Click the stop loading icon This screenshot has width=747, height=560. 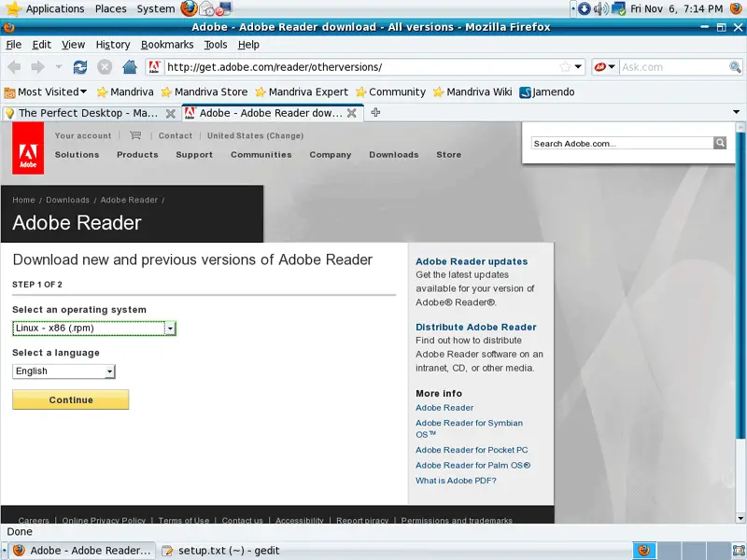pyautogui.click(x=105, y=67)
